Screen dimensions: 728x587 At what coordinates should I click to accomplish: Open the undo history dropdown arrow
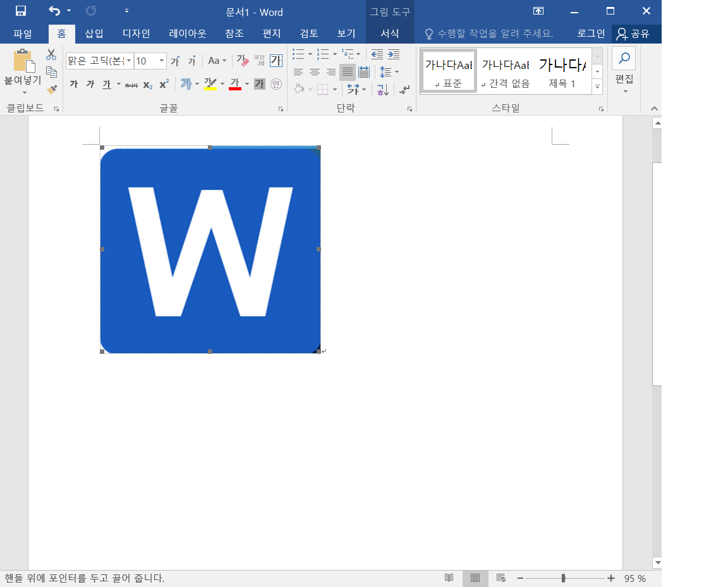coord(69,11)
